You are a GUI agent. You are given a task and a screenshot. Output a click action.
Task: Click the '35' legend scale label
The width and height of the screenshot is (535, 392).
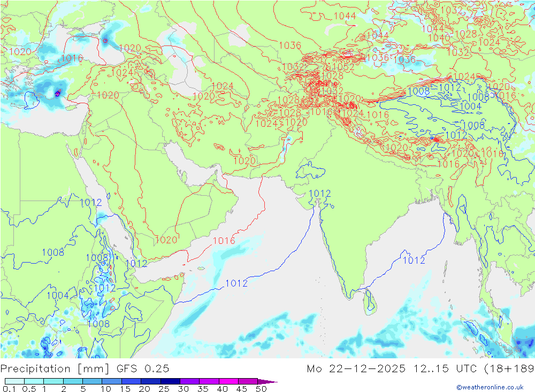pyautogui.click(x=203, y=389)
